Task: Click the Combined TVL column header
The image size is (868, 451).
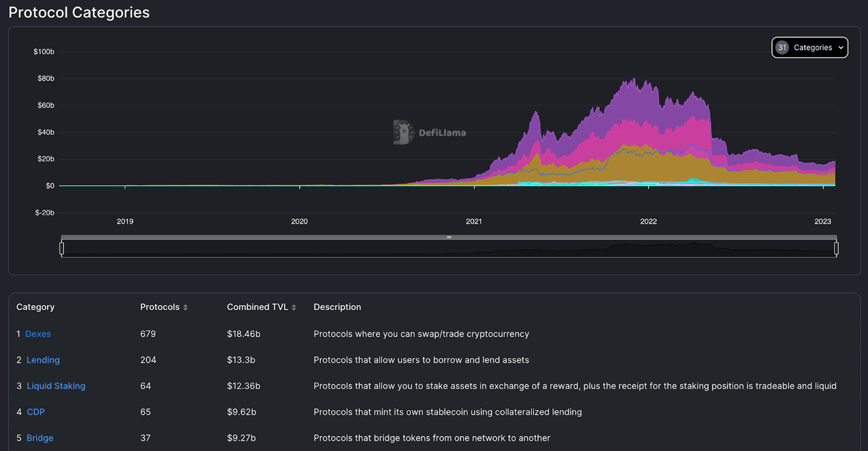Action: pyautogui.click(x=257, y=307)
